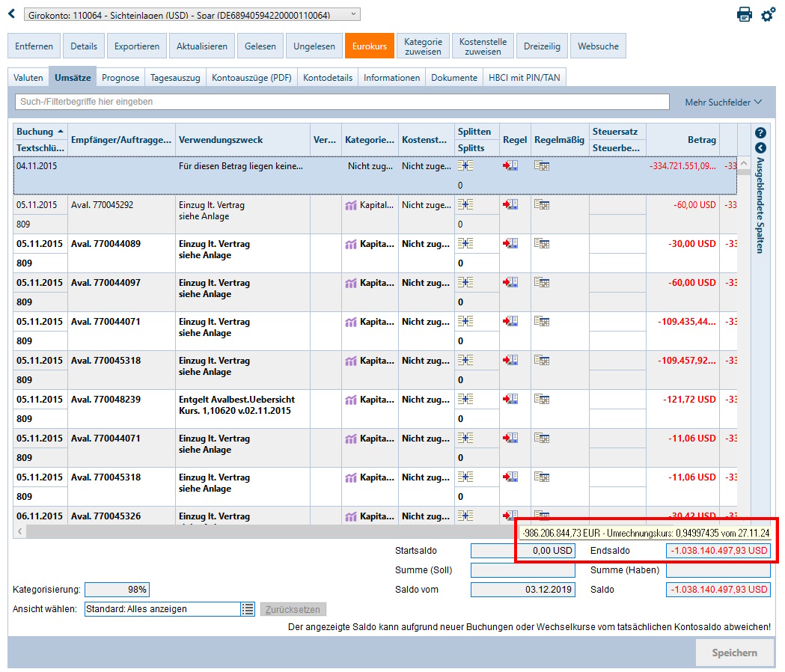
Task: Click split icon for Aval. 770044089
Action: click(x=465, y=243)
